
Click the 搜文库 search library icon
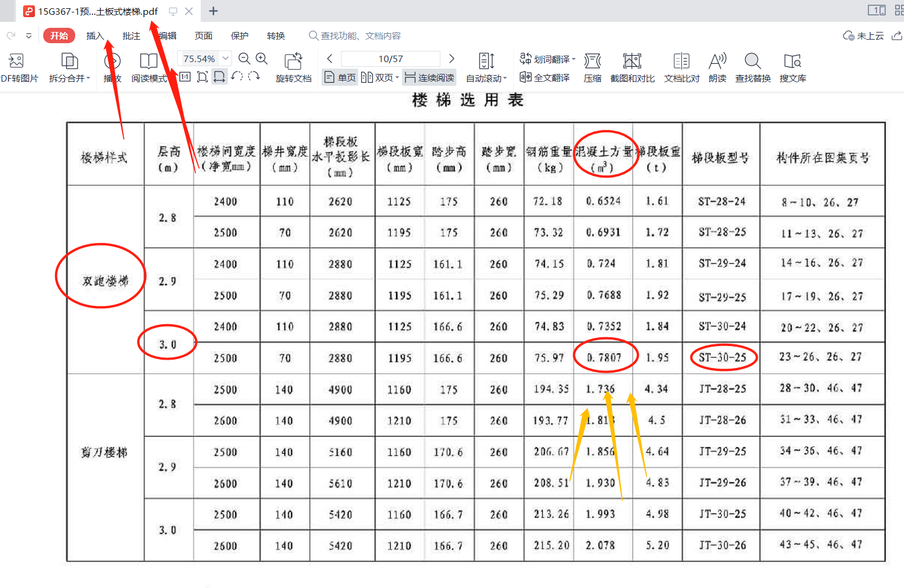click(x=792, y=60)
